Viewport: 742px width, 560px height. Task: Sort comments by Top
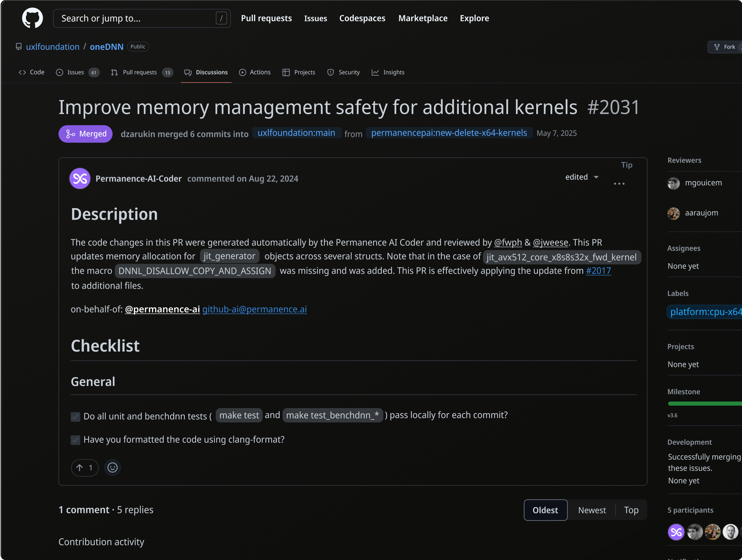631,510
